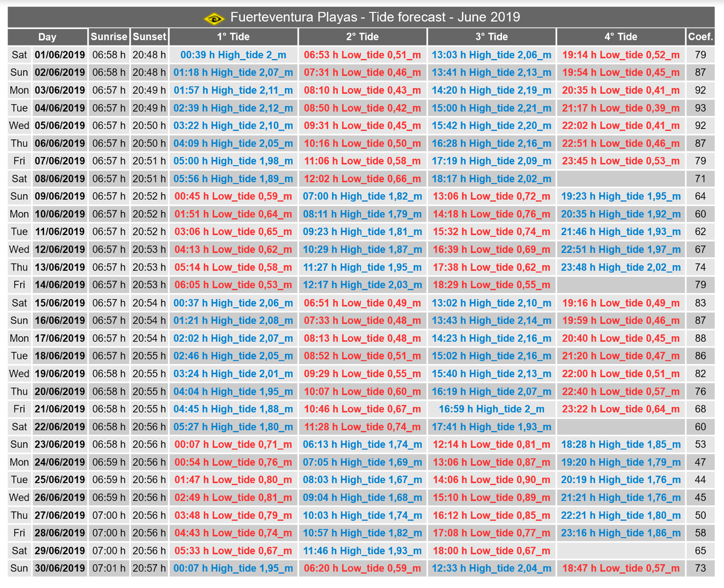Select the Sunrise column header
Viewport: 724px width, 588px height.
click(x=109, y=37)
